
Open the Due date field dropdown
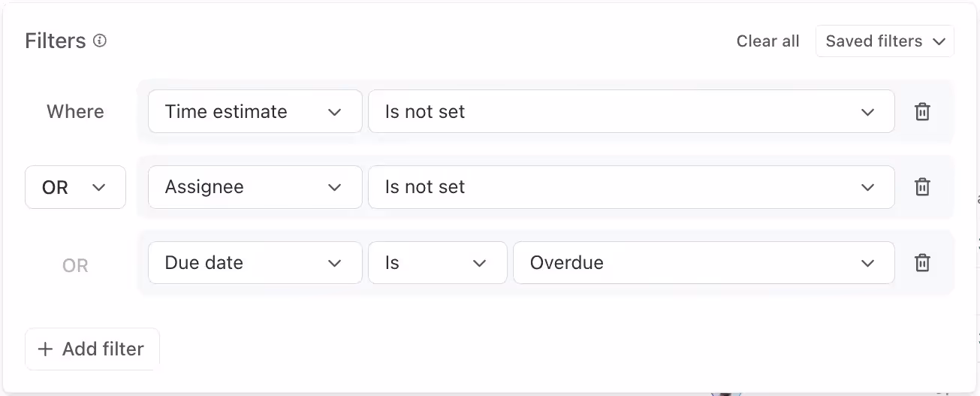pyautogui.click(x=255, y=263)
